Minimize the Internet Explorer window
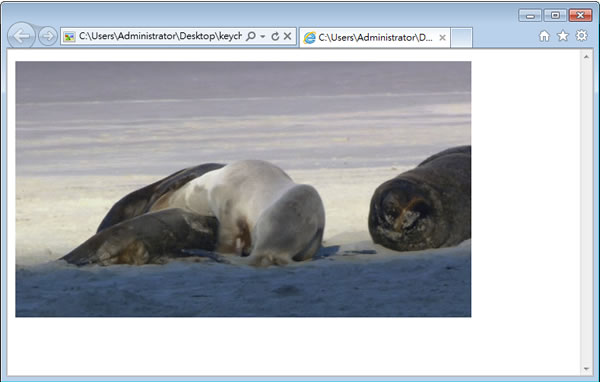Screen dimensions: 600x382 pos(530,15)
